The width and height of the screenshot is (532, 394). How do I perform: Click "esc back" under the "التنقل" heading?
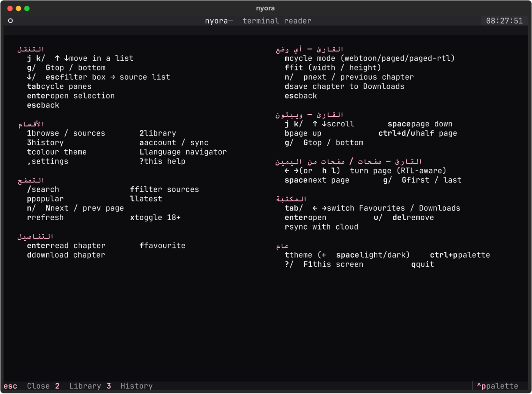(x=43, y=105)
